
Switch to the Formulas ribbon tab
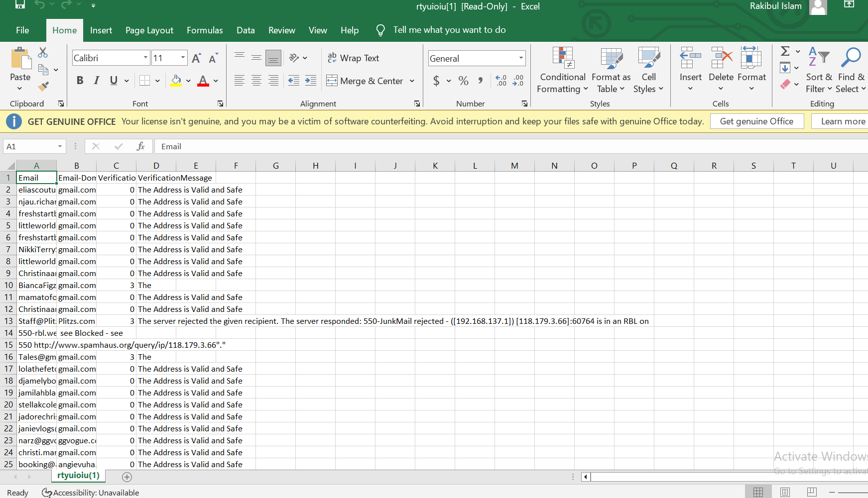205,30
